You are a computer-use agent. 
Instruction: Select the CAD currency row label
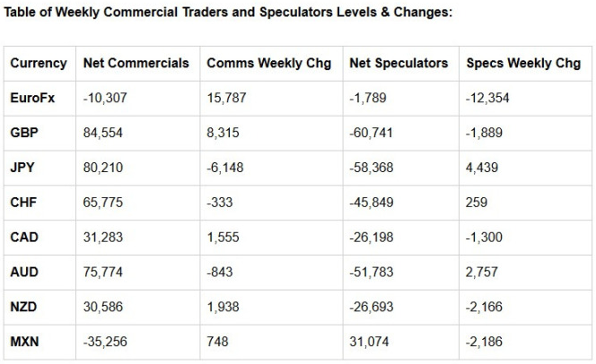coord(24,238)
